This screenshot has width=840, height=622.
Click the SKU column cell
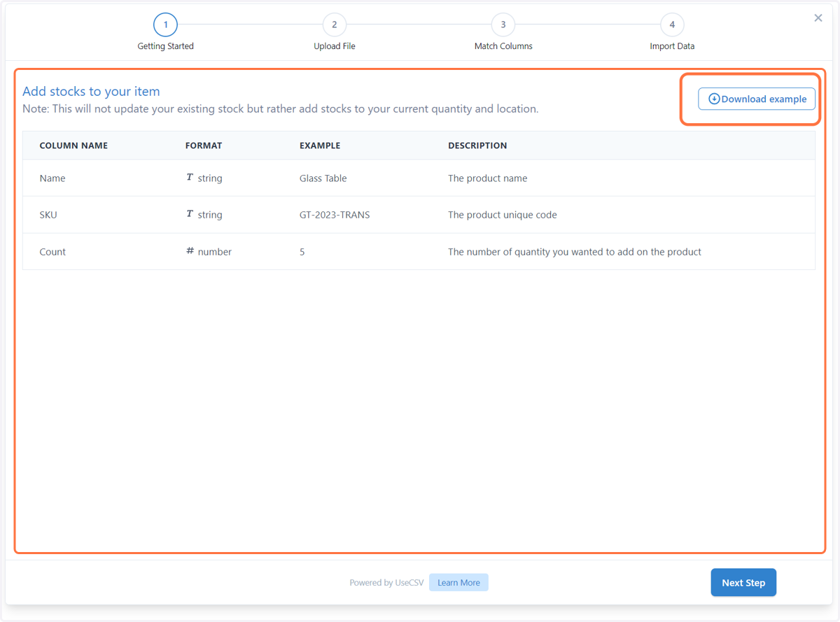pos(48,215)
